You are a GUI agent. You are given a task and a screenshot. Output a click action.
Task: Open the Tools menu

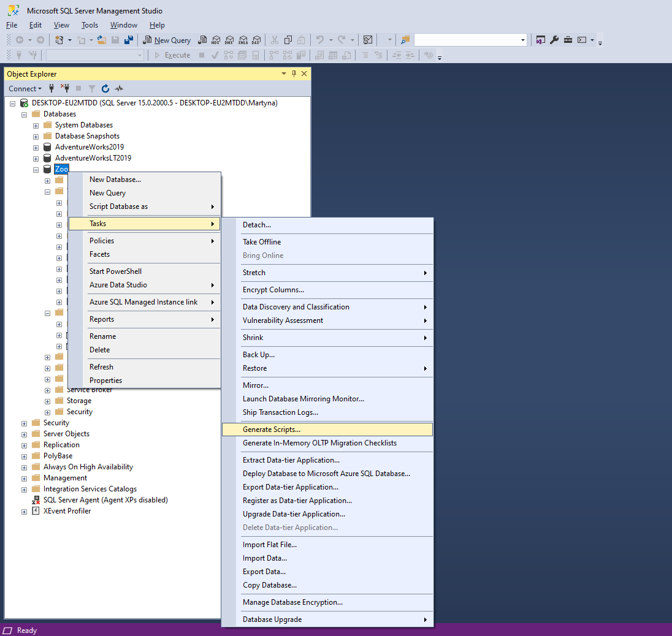[x=90, y=25]
